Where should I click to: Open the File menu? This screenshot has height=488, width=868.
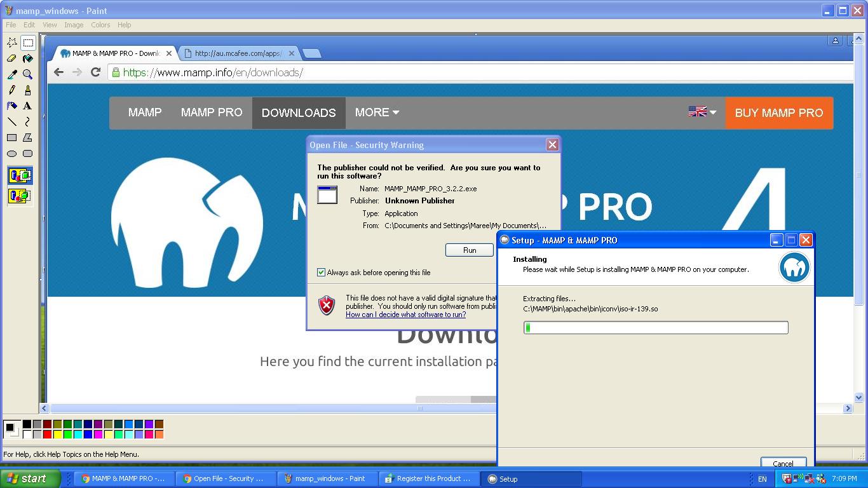[11, 25]
